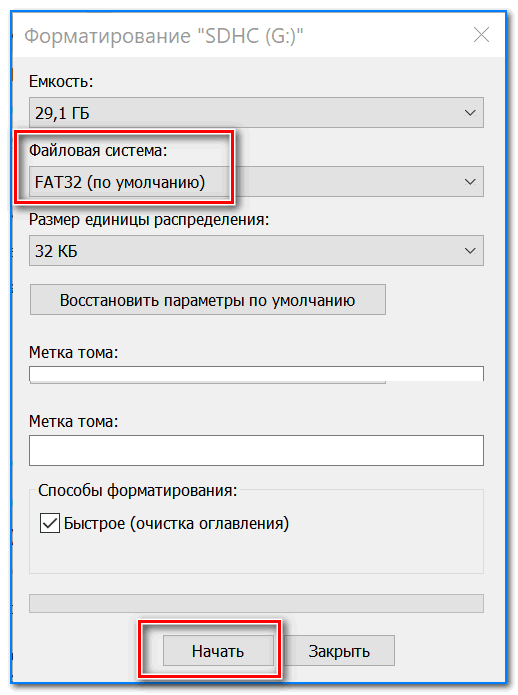The height and width of the screenshot is (695, 518).
Task: Click the formatting progress bar
Action: (x=256, y=603)
